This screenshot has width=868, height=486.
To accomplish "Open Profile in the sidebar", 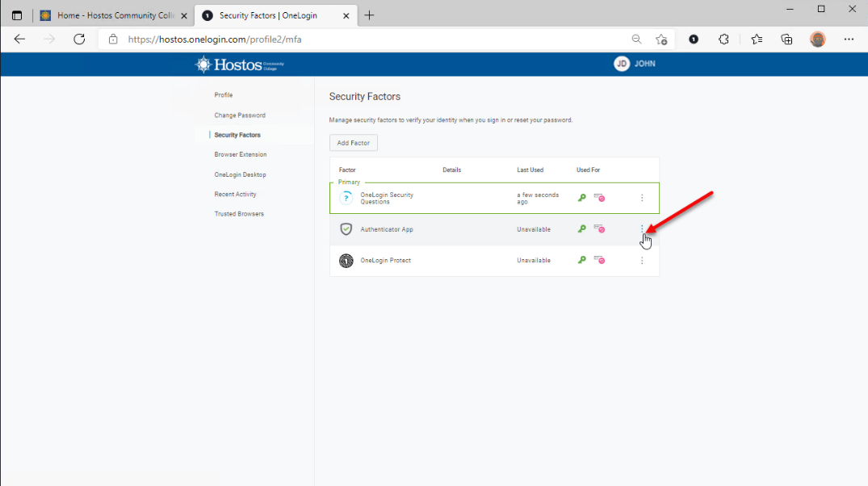I will [x=224, y=95].
